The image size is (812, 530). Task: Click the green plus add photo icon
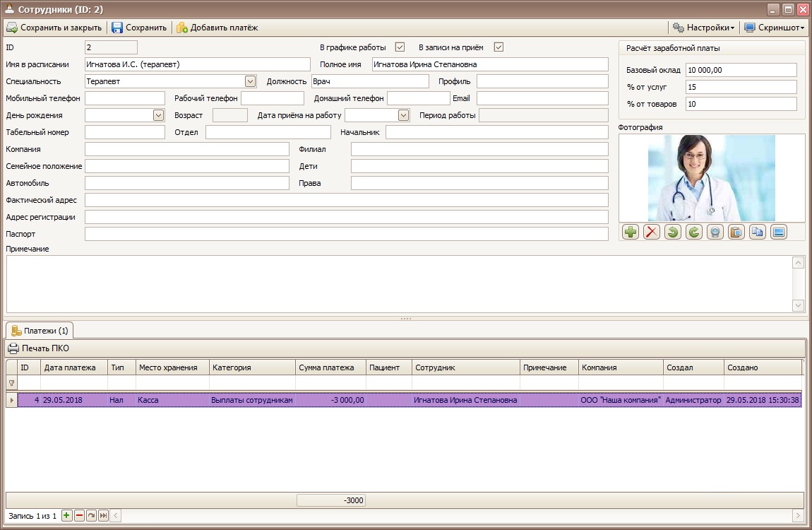pyautogui.click(x=631, y=232)
